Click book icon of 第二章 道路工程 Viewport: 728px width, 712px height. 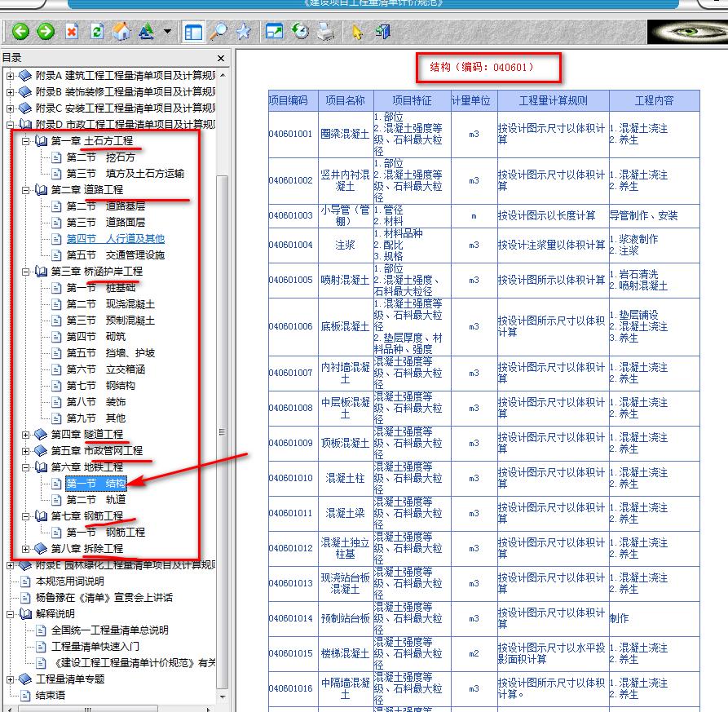pos(42,190)
